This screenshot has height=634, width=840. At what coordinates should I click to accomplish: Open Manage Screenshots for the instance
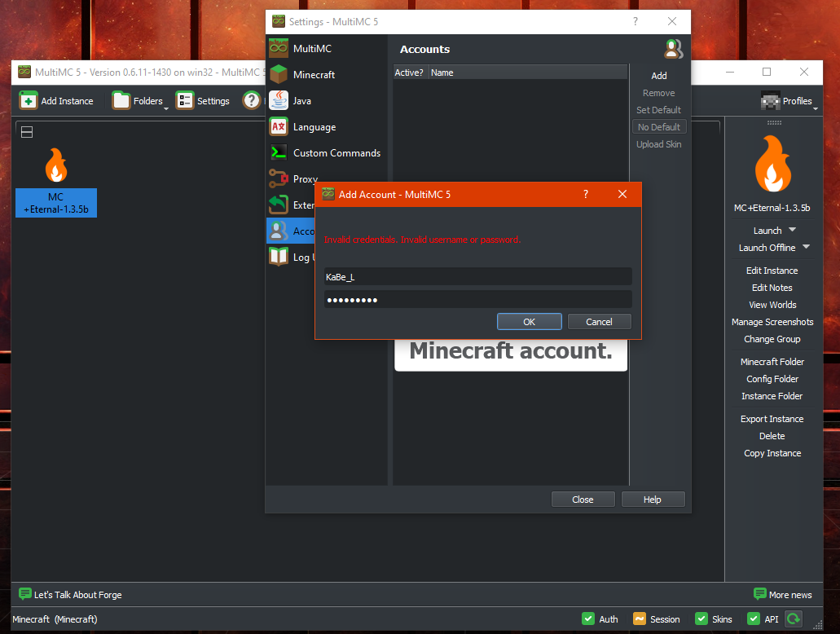point(772,322)
